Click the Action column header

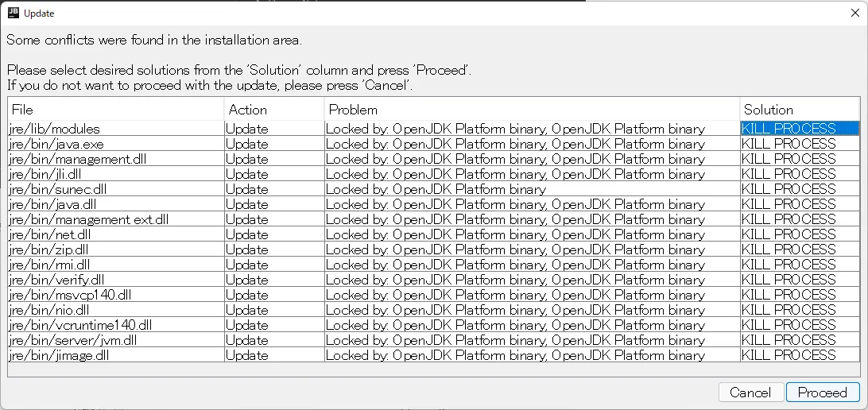click(274, 110)
